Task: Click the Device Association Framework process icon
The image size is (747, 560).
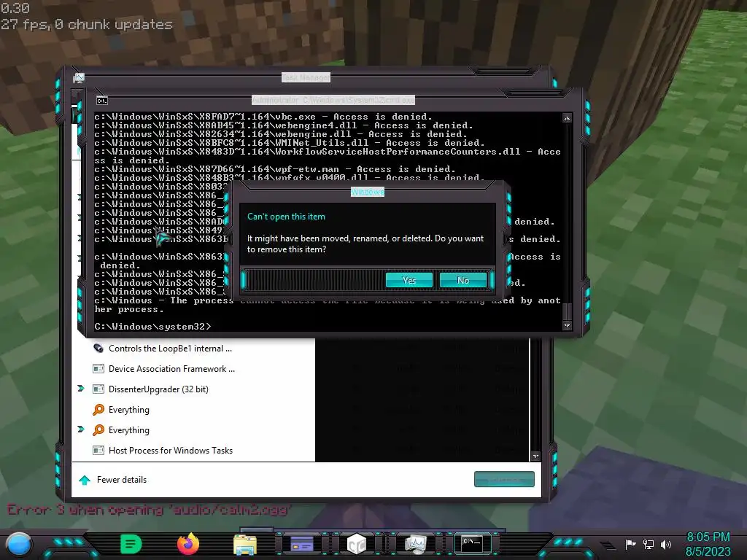Action: click(x=98, y=368)
